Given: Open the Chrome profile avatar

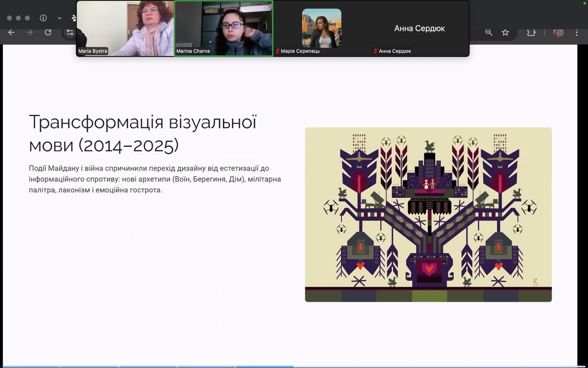Looking at the screenshot, I should (x=558, y=32).
